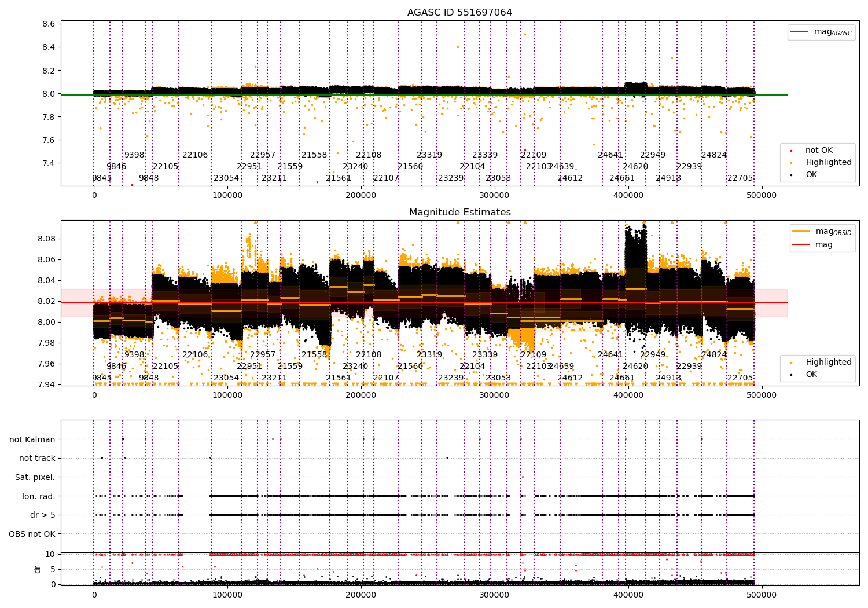
Task: Click obsid label 9845 in the top plot
Action: coord(102,178)
